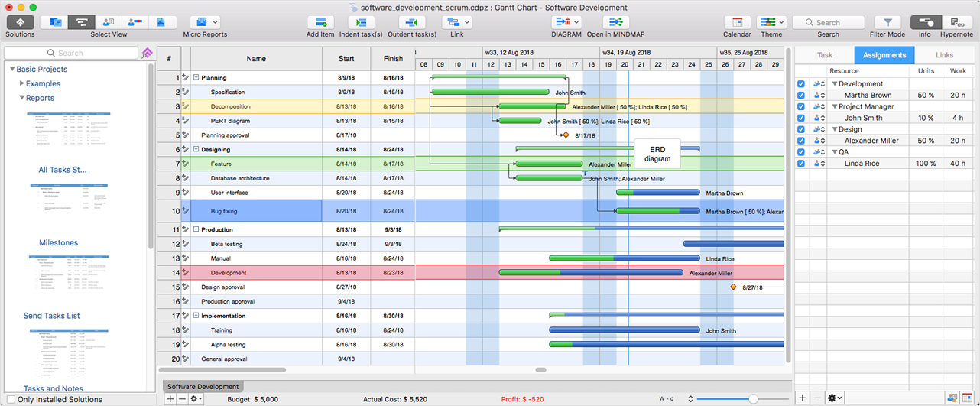Click the Solutions toolbar icon
Image resolution: width=980 pixels, height=406 pixels.
(20, 23)
